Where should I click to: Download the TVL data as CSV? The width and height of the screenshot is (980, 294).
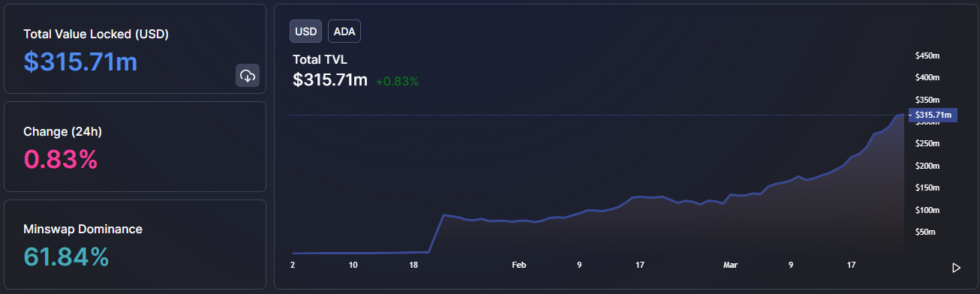click(248, 76)
